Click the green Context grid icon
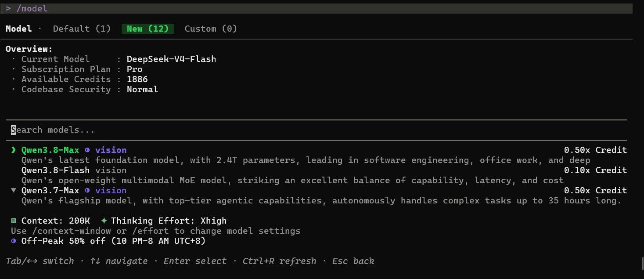 (13, 221)
